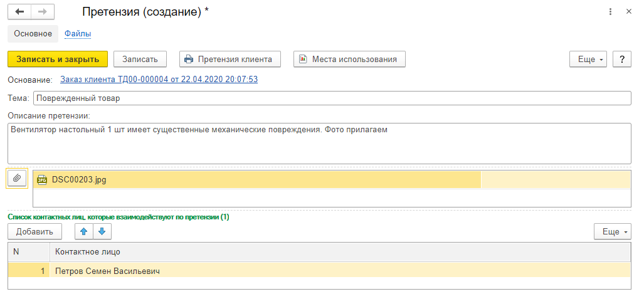The height and width of the screenshot is (294, 644).
Task: Click the paperclip attach file icon
Action: pos(18,179)
